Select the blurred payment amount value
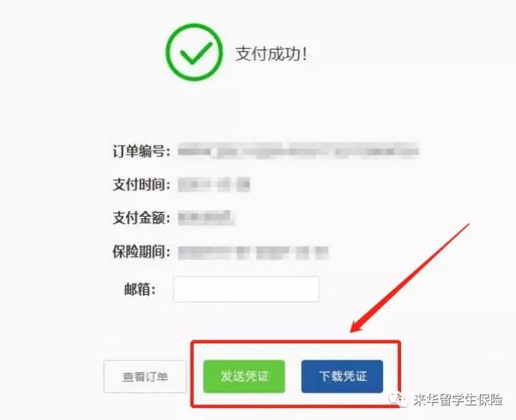 tap(207, 217)
